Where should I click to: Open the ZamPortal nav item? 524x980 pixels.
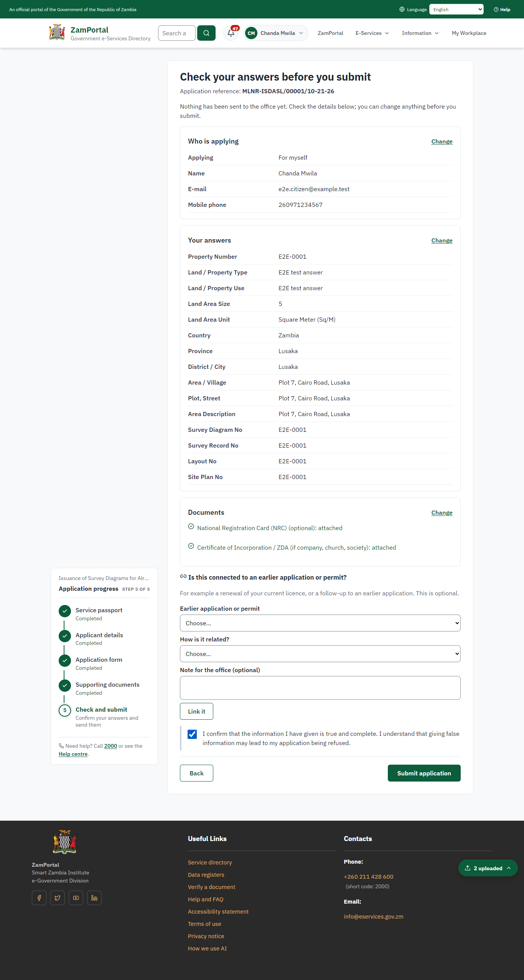(330, 33)
